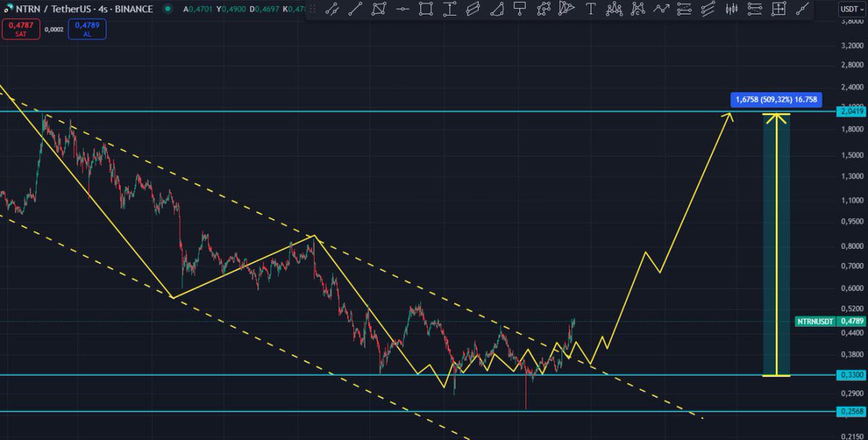Click the red SAT sell button
This screenshot has height=440, width=868.
[21, 29]
